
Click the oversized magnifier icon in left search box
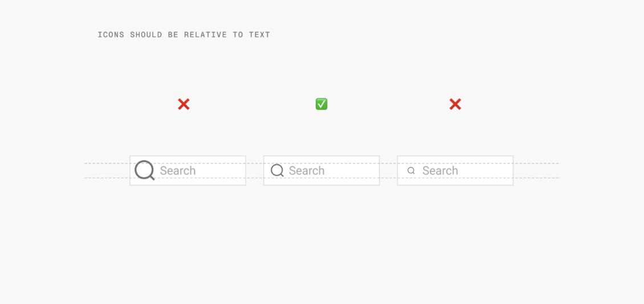144,170
